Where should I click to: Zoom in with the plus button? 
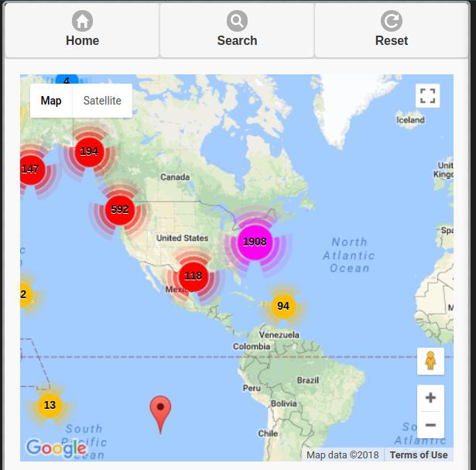coord(430,398)
